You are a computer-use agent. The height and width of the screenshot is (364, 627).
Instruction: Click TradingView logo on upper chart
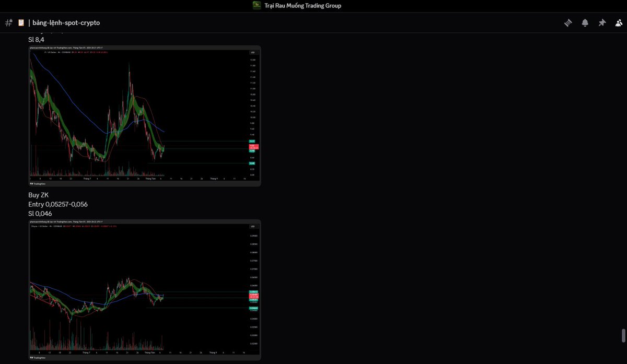point(38,184)
